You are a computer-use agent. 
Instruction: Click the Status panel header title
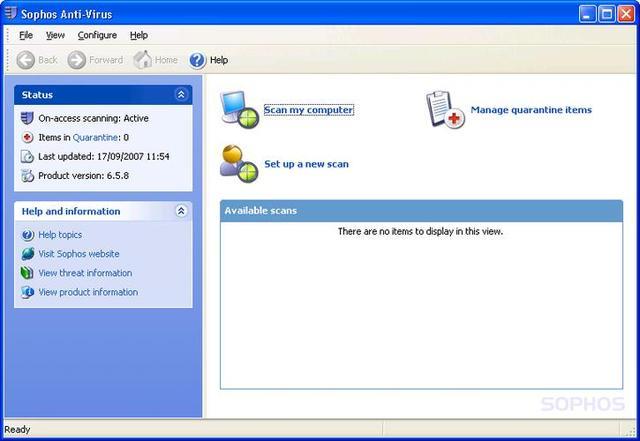37,95
